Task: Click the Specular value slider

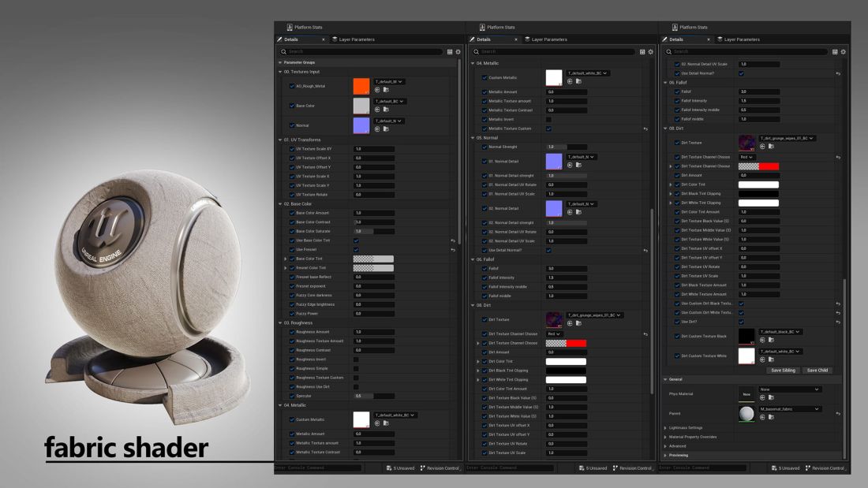Action: pyautogui.click(x=374, y=396)
